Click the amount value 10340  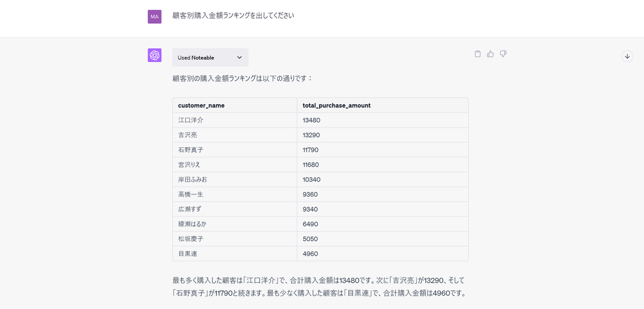[311, 179]
